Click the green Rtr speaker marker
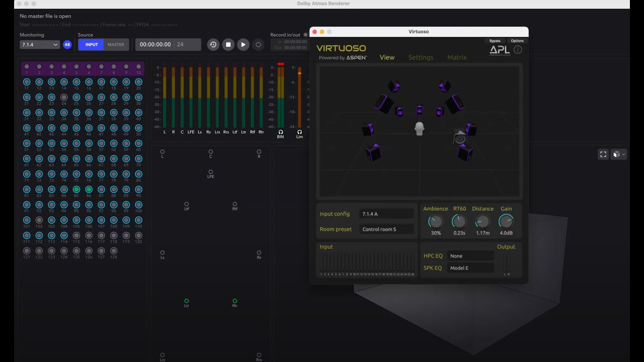644x362 pixels. click(235, 301)
